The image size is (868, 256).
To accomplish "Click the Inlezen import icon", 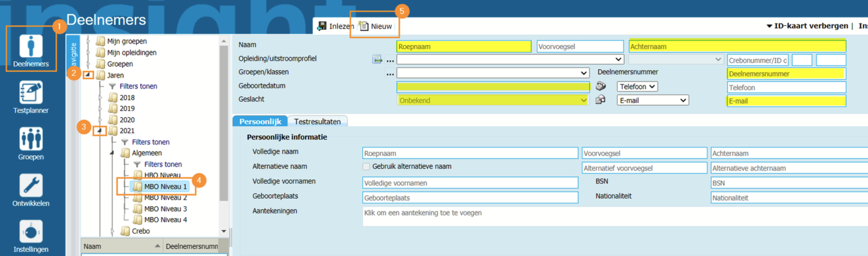I will tap(322, 26).
